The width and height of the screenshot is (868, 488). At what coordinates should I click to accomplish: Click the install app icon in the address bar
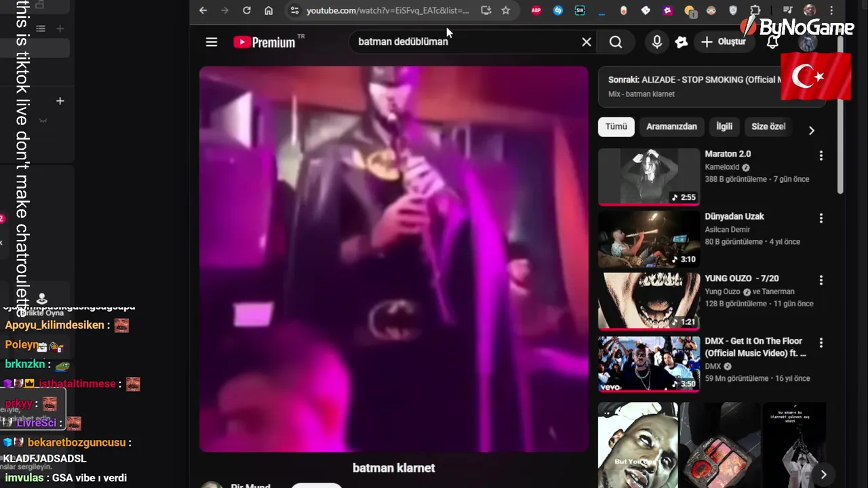tap(486, 10)
